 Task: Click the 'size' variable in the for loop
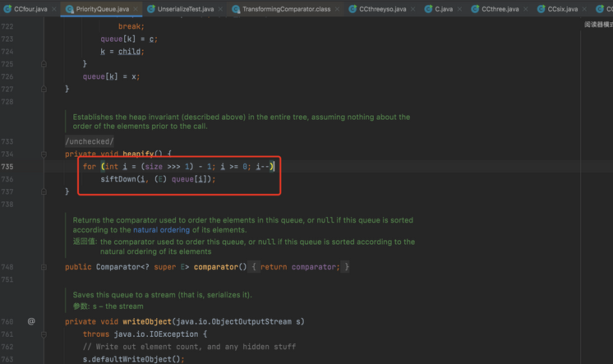pos(154,167)
